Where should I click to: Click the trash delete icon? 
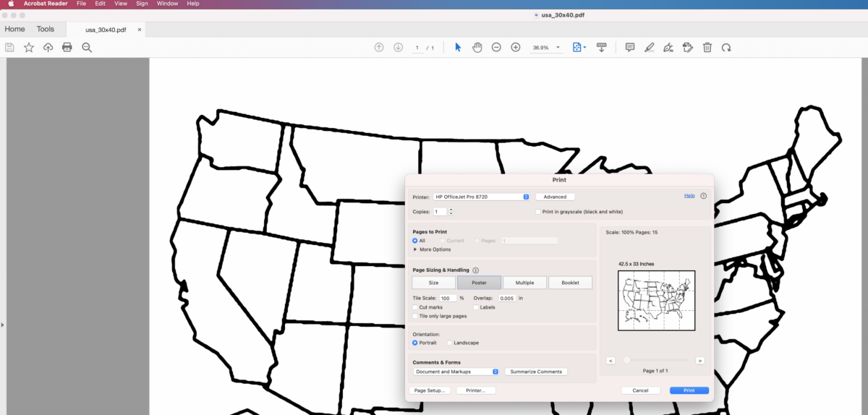click(x=707, y=47)
